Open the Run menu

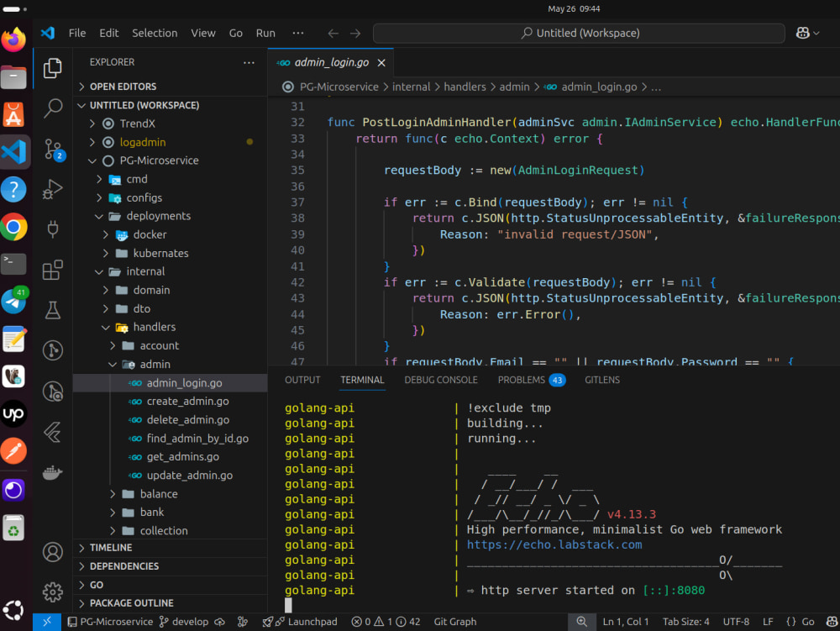click(265, 34)
